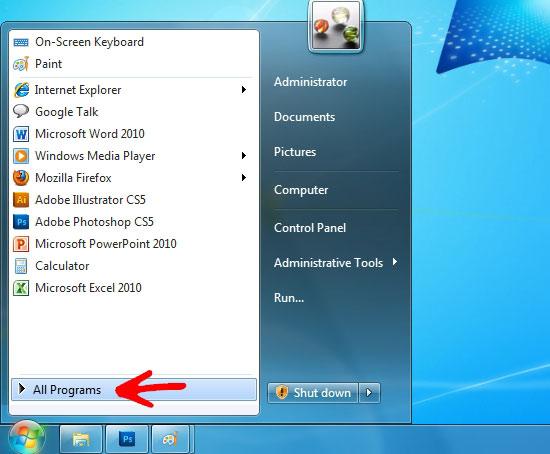The height and width of the screenshot is (454, 550).
Task: Click the Microsoft Word 2010 W icon
Action: (x=21, y=134)
